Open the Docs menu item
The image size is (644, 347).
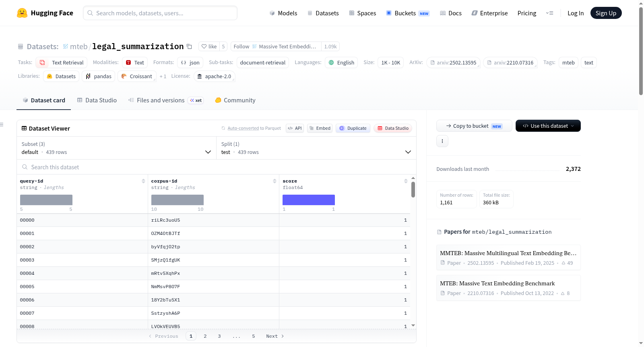point(451,13)
